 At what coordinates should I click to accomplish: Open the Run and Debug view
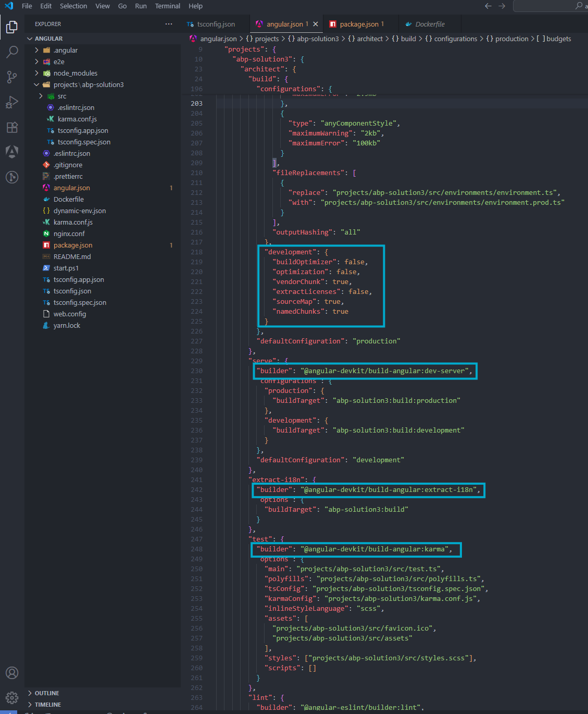(12, 102)
